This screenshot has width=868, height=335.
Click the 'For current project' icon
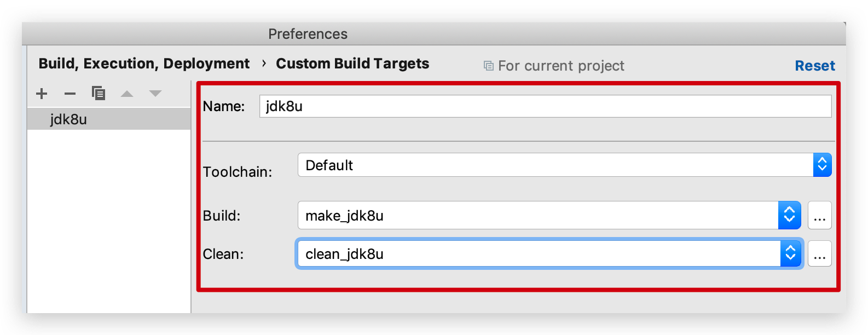489,66
